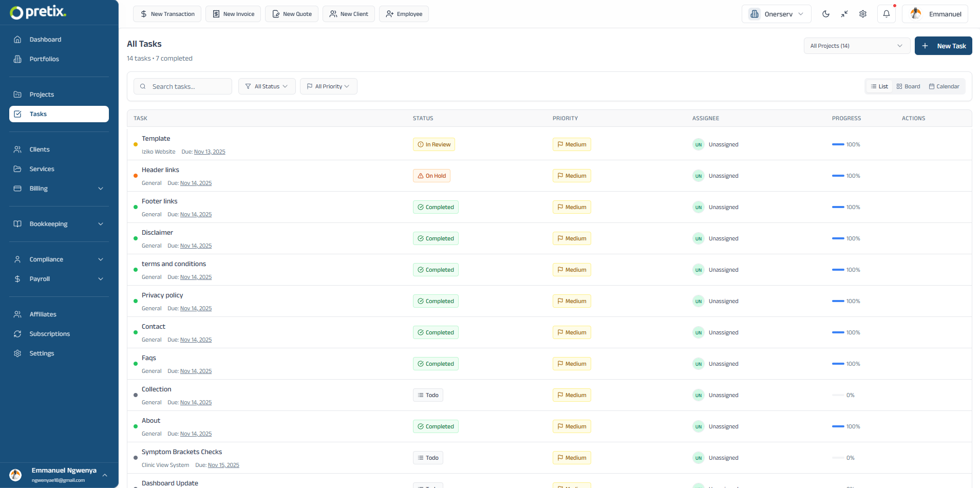Click the New Invoice button
This screenshot has width=980, height=488.
click(233, 14)
